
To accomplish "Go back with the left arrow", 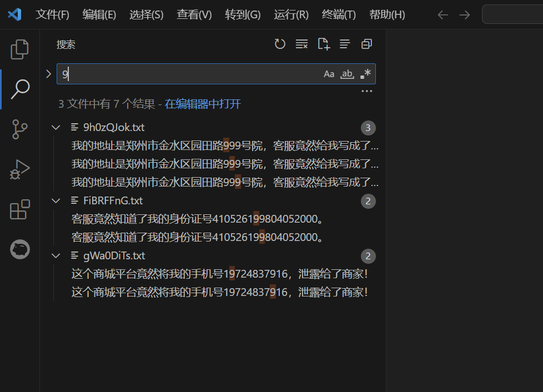I will click(x=443, y=15).
